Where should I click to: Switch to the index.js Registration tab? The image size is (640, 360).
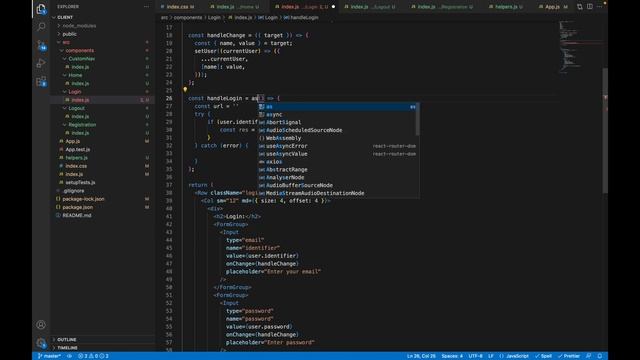point(442,7)
